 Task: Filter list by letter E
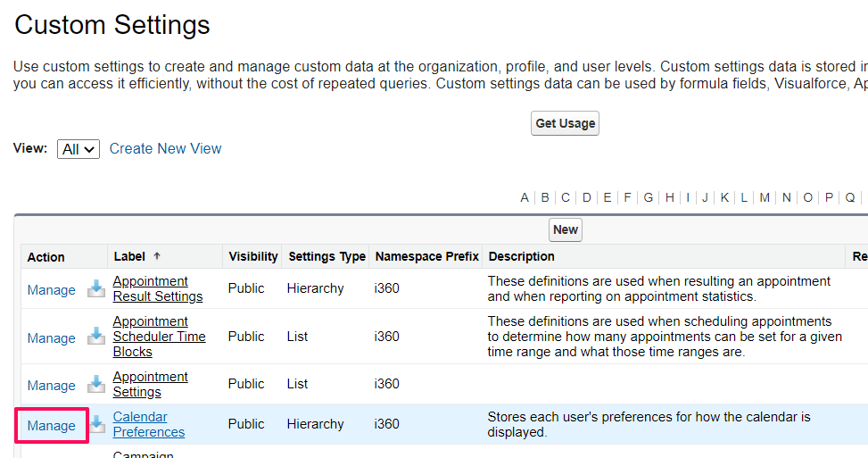pos(608,197)
